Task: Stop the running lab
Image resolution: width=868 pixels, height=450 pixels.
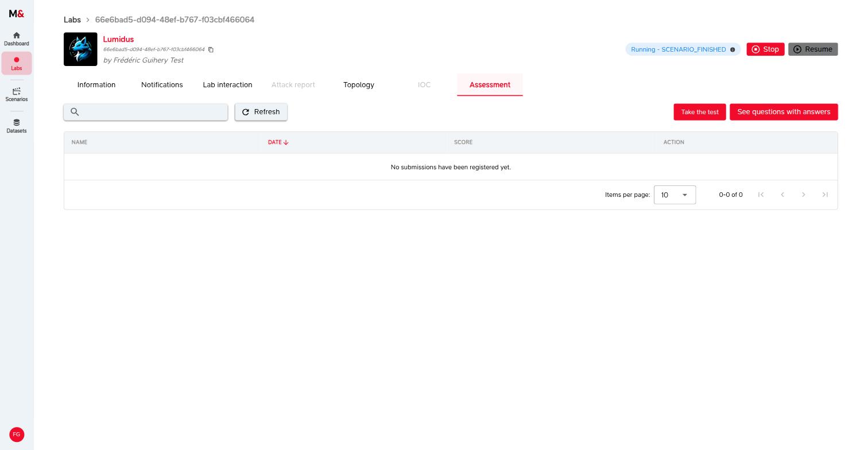Action: point(765,49)
